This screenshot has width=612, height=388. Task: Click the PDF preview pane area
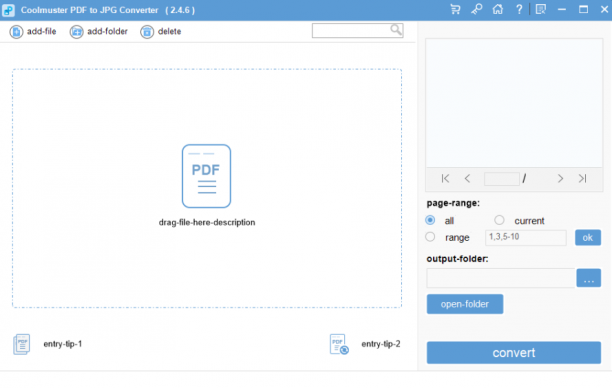tap(514, 103)
